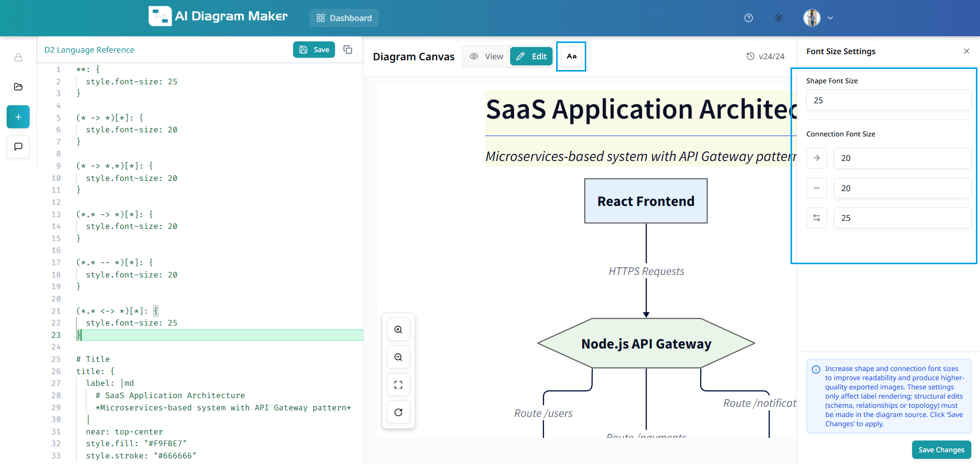This screenshot has width=980, height=464.
Task: Click the plus button to create new
Action: pos(18,117)
